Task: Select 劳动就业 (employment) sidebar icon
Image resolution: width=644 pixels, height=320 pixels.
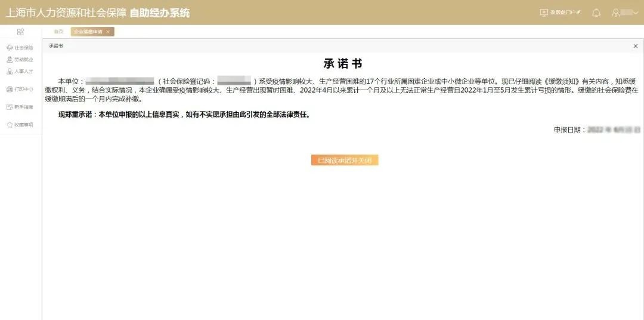Action: click(x=10, y=60)
